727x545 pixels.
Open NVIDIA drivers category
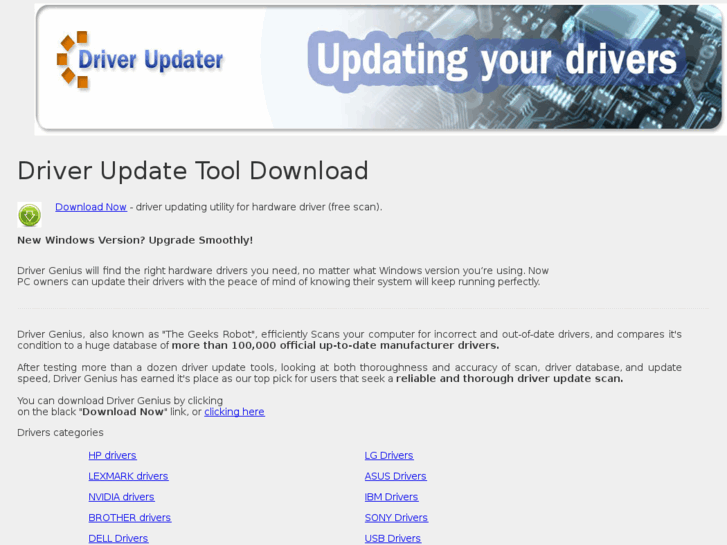click(x=121, y=497)
